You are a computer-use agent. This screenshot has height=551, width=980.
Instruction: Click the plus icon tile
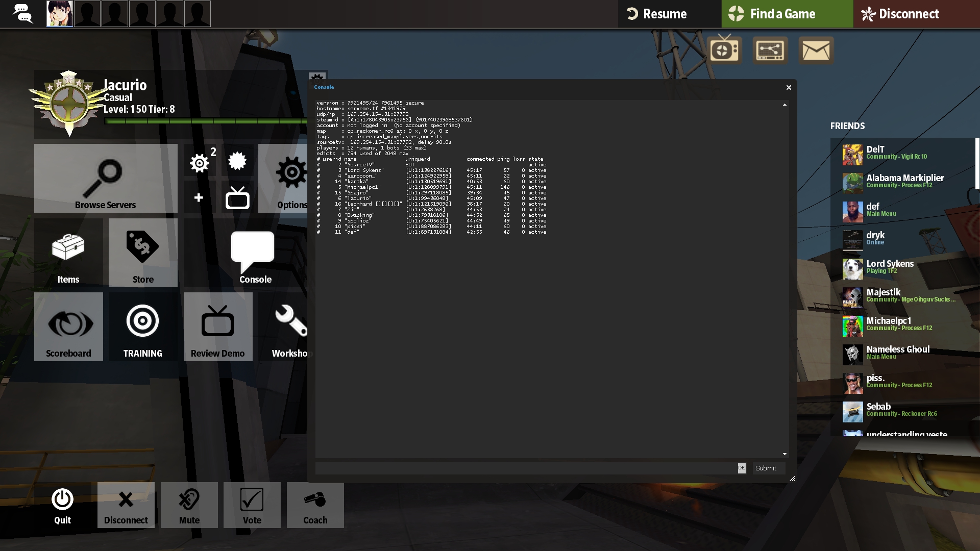[199, 197]
